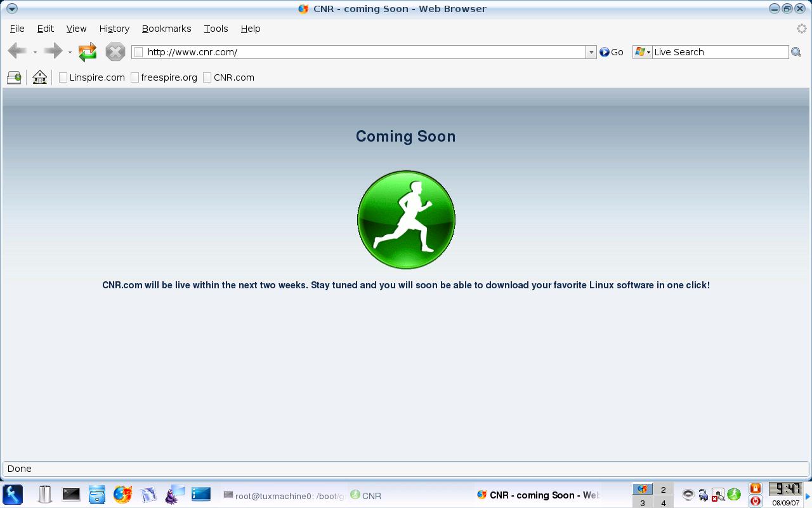Image resolution: width=812 pixels, height=508 pixels.
Task: Open the View menu
Action: point(76,29)
